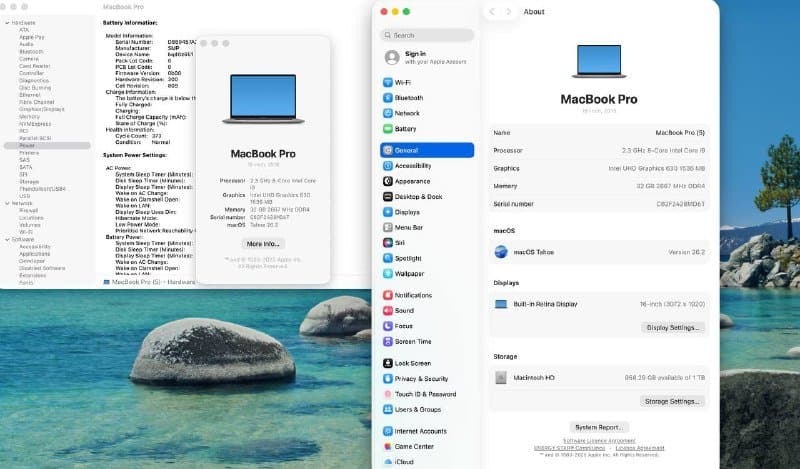
Task: Open the Appearance icon
Action: coord(388,181)
